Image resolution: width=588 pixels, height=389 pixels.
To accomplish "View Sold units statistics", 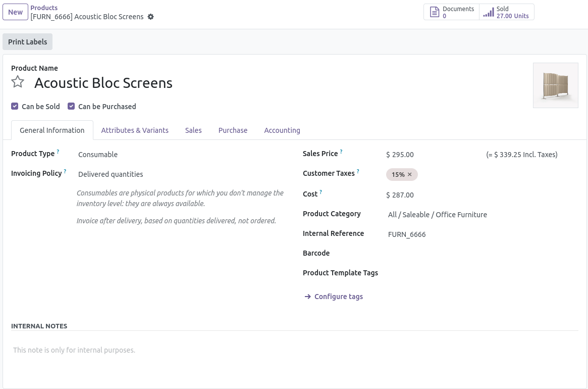I will tap(506, 12).
